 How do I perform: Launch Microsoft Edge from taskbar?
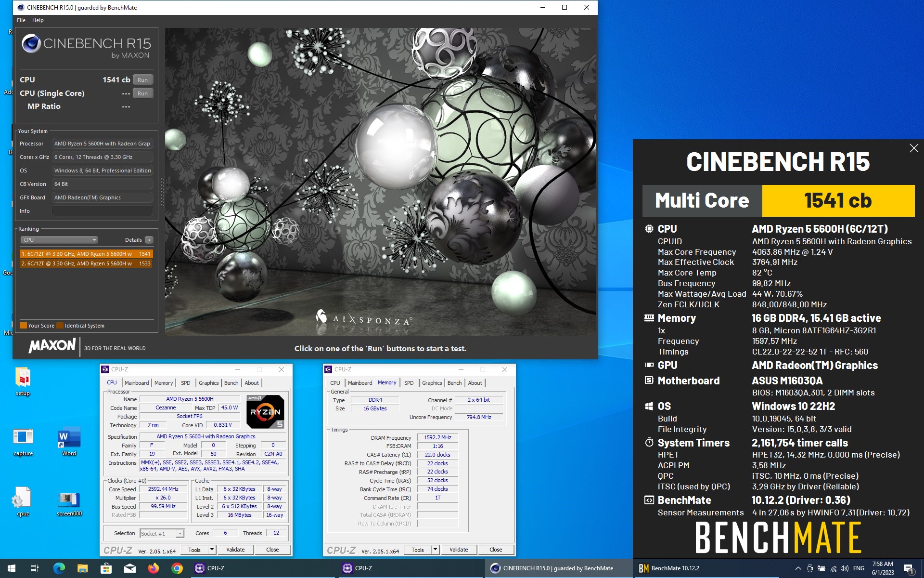click(59, 568)
